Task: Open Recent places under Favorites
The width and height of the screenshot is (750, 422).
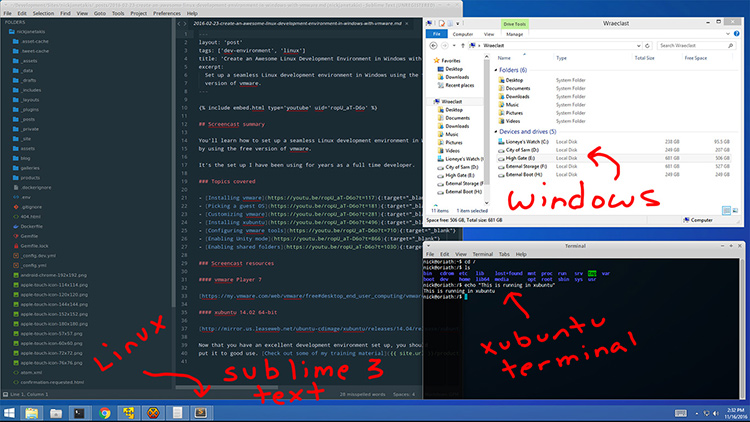Action: (456, 85)
